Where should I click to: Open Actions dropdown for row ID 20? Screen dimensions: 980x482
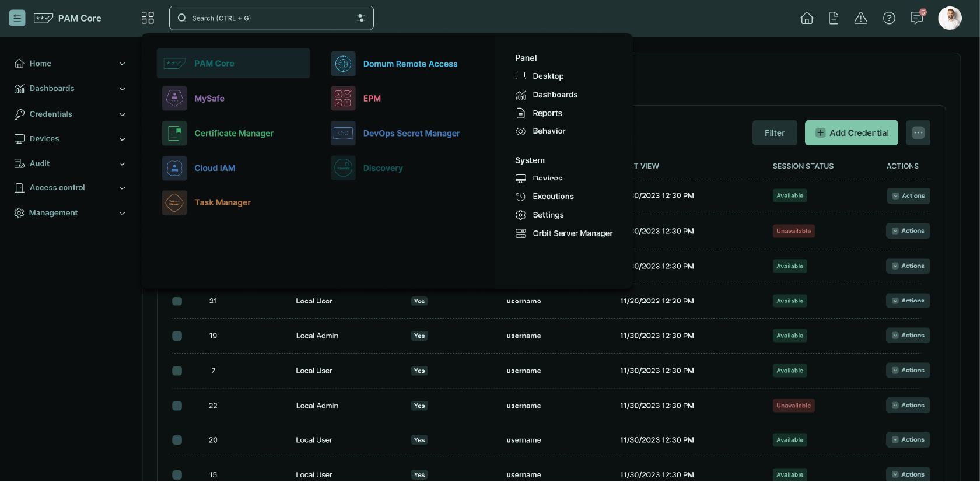[908, 440]
